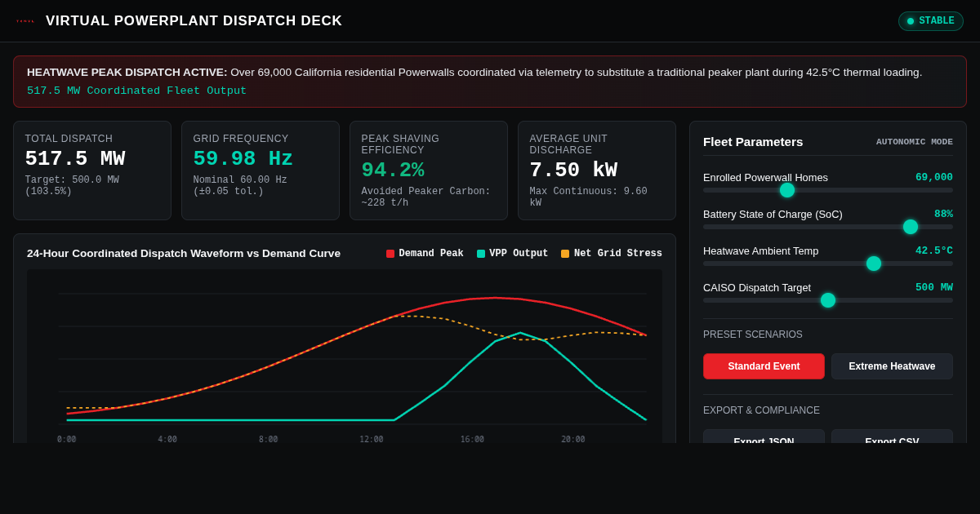
Task: Adjust the Heatwave Ambient Temp slider
Action: click(827, 264)
